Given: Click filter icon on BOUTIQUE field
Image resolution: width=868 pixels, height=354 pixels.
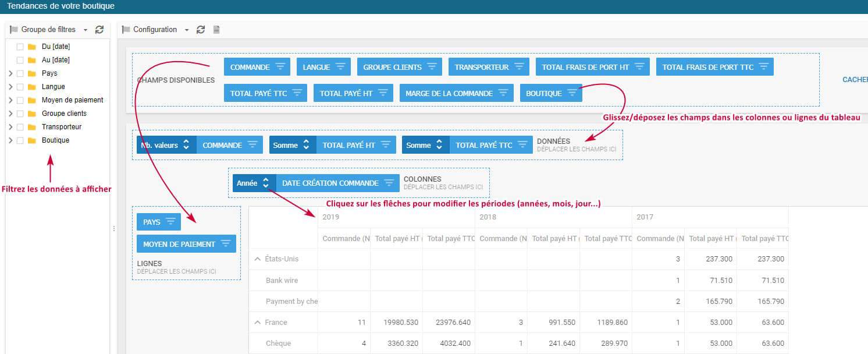Looking at the screenshot, I should [x=572, y=93].
